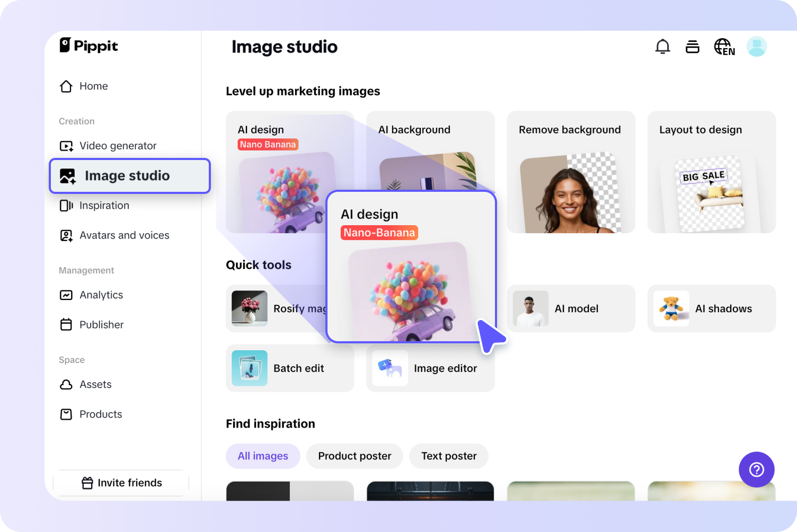Open the Products section
797x532 pixels.
tap(100, 414)
